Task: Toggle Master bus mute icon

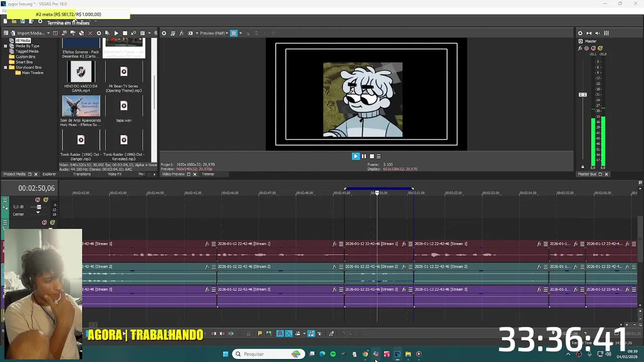Action: click(x=593, y=48)
